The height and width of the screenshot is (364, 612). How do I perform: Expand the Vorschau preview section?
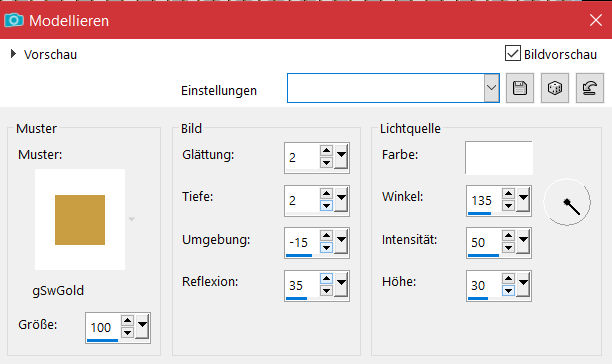13,54
